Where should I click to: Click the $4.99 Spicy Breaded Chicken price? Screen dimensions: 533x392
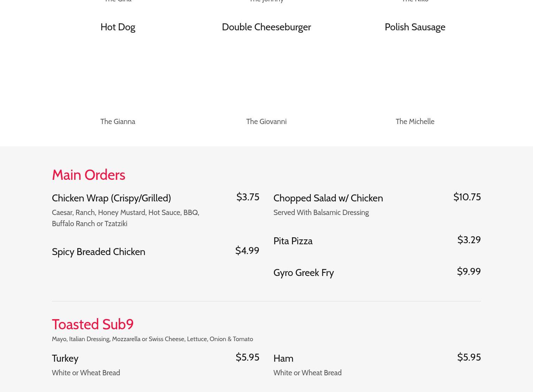[247, 251]
